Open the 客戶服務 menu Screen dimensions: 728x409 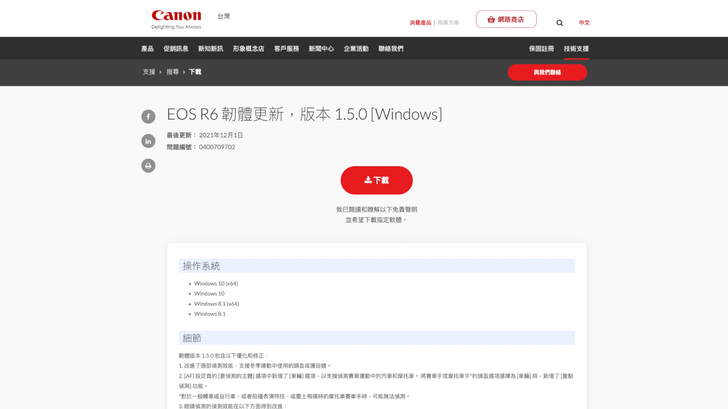tap(286, 49)
